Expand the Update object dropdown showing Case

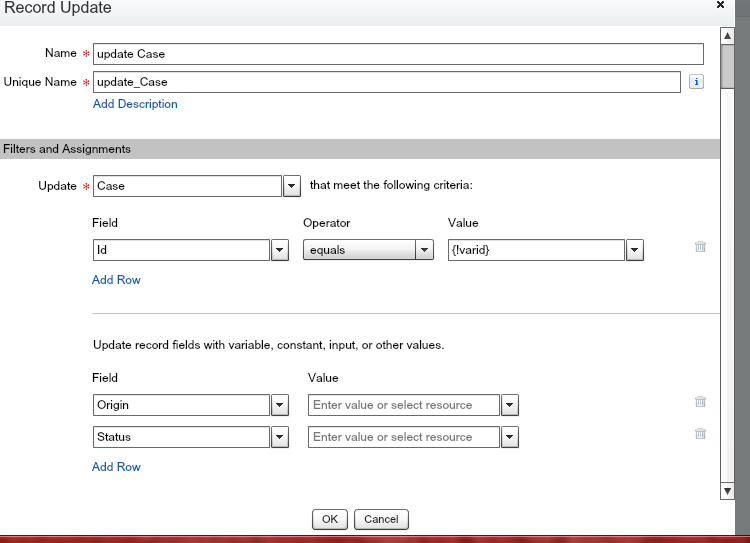(292, 186)
